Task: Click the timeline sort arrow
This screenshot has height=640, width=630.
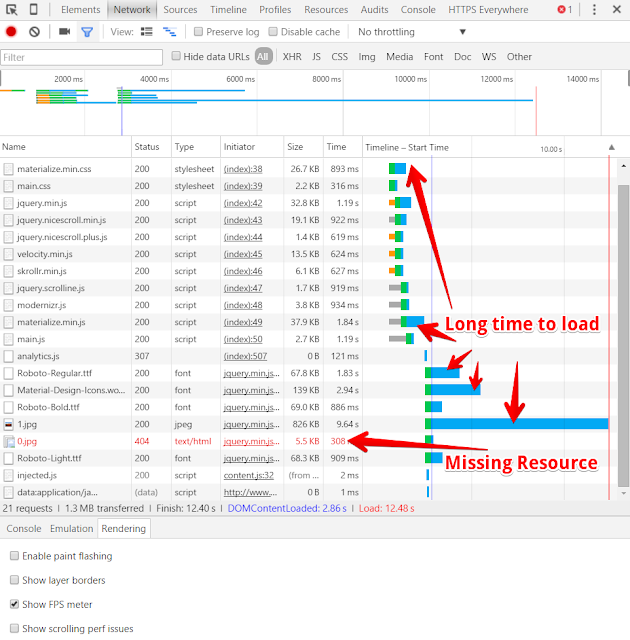Action: click(x=612, y=147)
